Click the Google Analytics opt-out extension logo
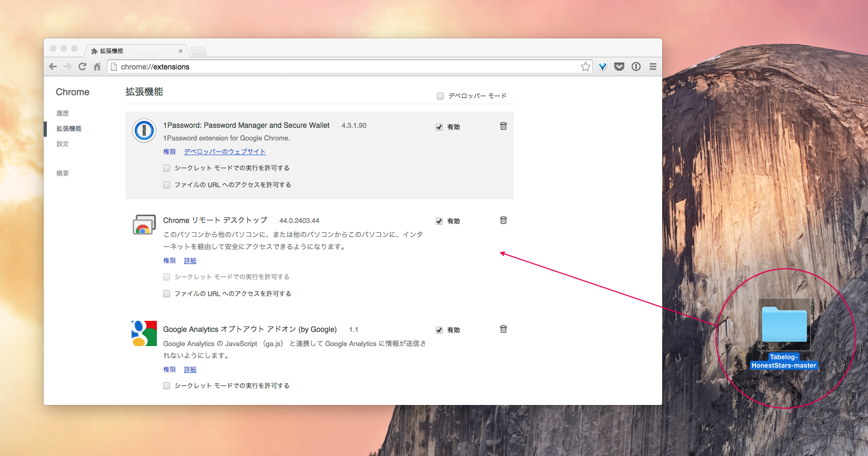 (x=144, y=333)
